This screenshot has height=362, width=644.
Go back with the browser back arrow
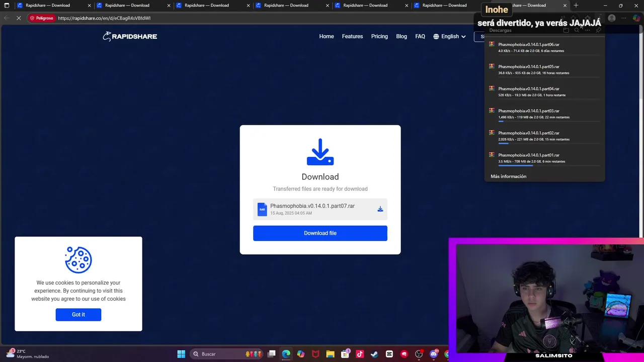[x=7, y=18]
